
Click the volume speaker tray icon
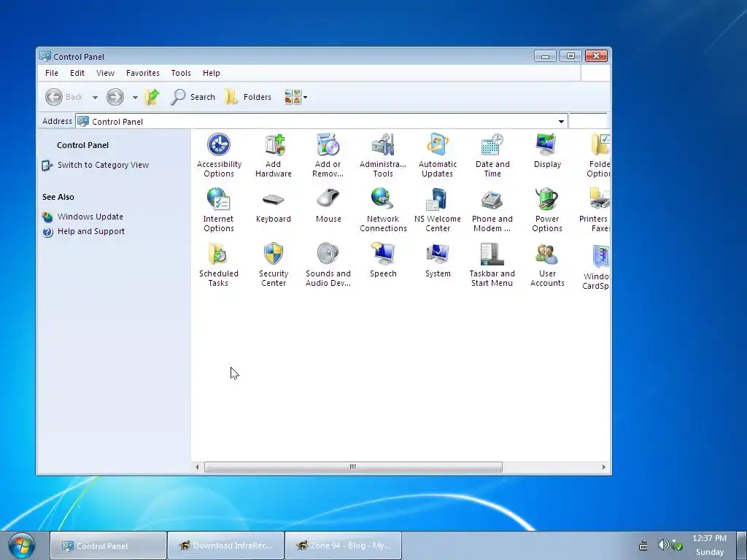point(662,545)
